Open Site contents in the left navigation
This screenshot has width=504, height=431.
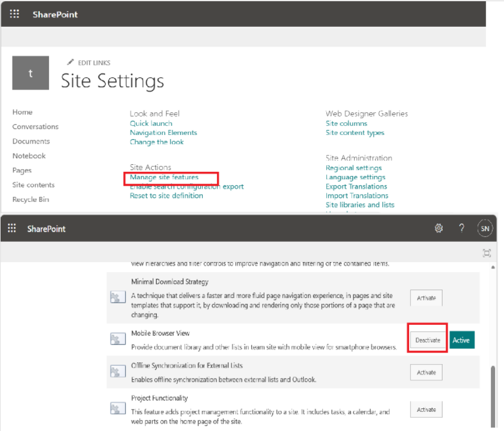pos(33,185)
